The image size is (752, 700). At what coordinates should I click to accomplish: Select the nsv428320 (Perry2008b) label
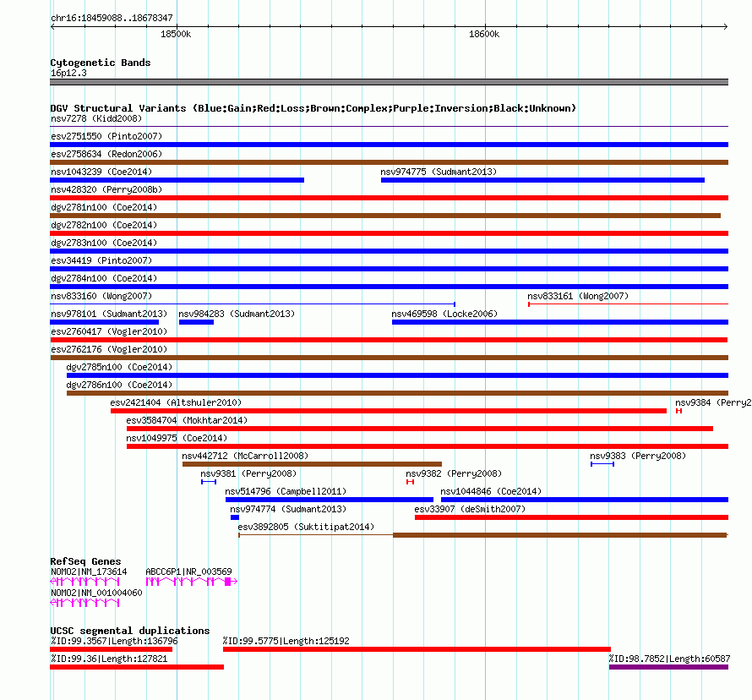tap(106, 189)
